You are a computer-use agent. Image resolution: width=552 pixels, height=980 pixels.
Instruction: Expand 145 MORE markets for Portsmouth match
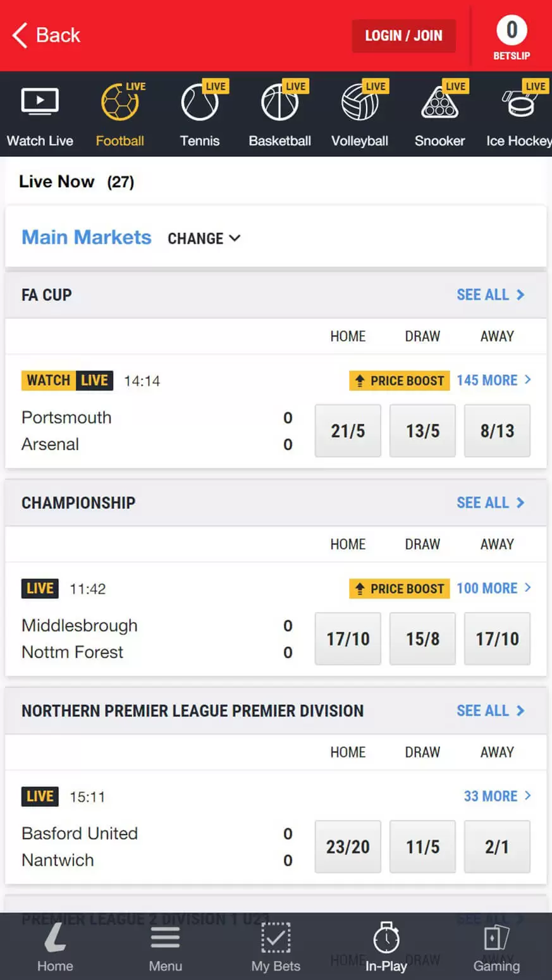pyautogui.click(x=493, y=380)
